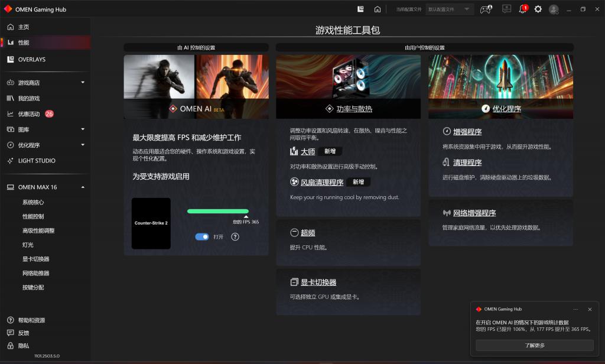
Task: Open 增强程序 link
Action: (x=467, y=132)
